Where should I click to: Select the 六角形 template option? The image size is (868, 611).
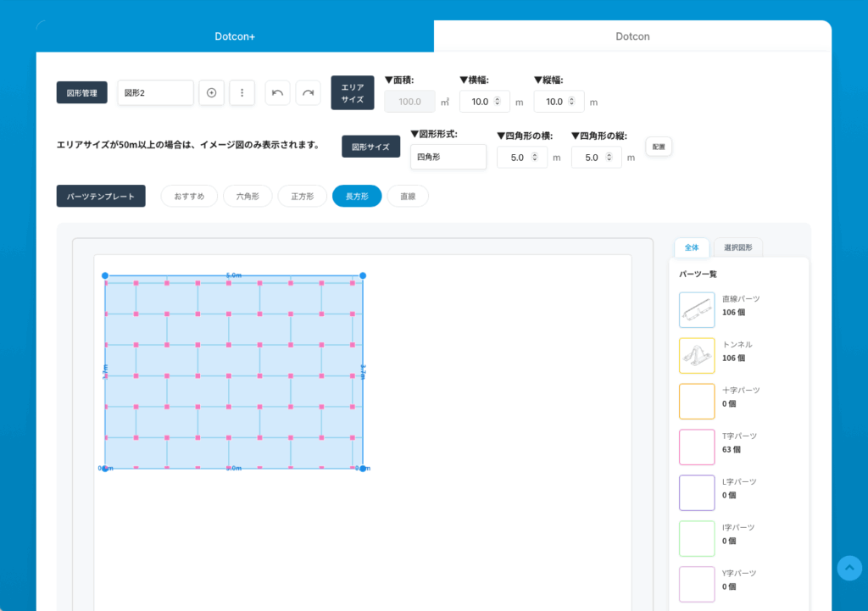tap(248, 197)
